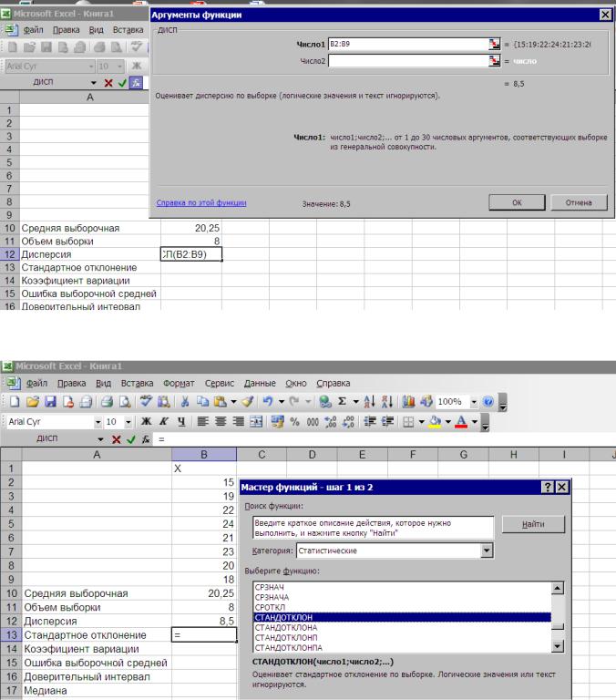
Task: Click the Save icon in lower window toolbar
Action: (x=50, y=401)
